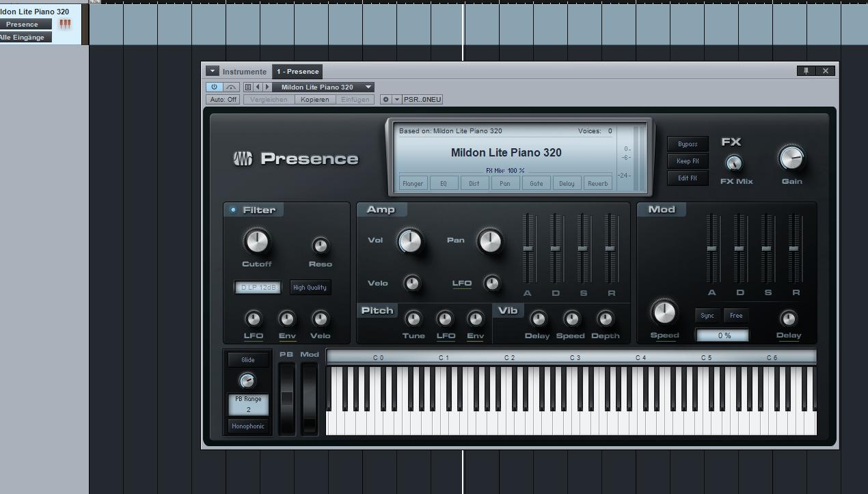Image resolution: width=868 pixels, height=494 pixels.
Task: Click the Gain knob
Action: 791,159
